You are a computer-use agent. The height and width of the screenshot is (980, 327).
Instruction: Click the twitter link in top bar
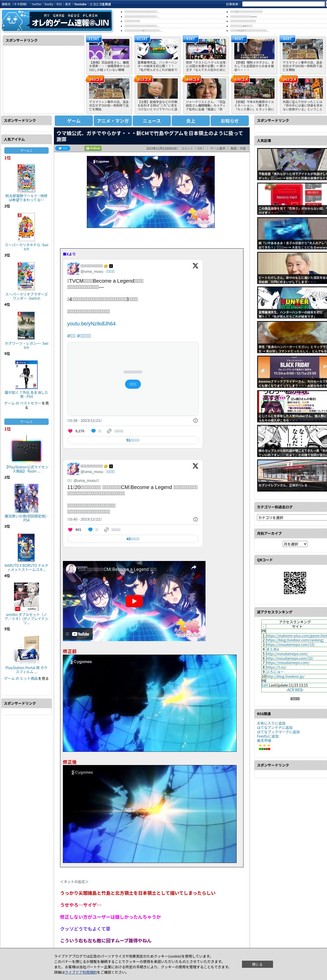pos(37,4)
